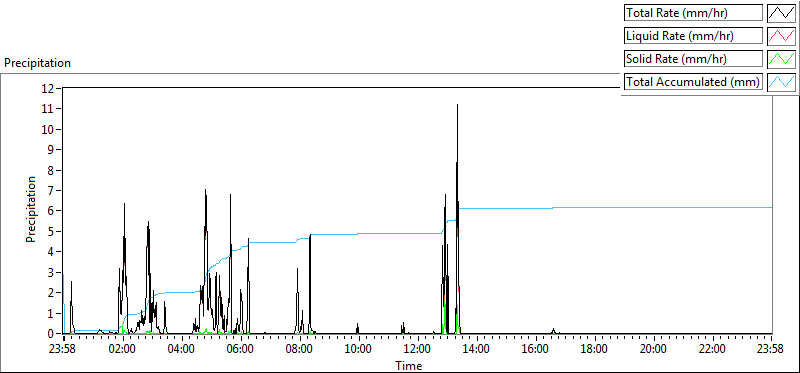This screenshot has height=373, width=800.
Task: Click the 23:58 end time on X axis
Action: click(772, 350)
